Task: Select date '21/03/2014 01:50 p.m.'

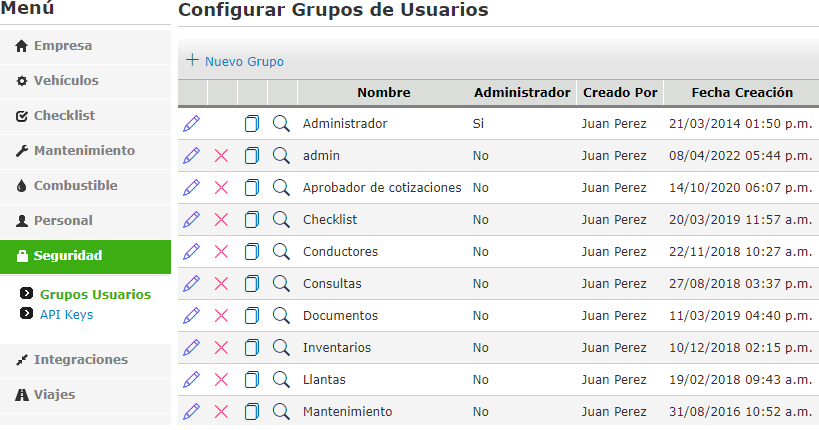Action: pos(741,124)
